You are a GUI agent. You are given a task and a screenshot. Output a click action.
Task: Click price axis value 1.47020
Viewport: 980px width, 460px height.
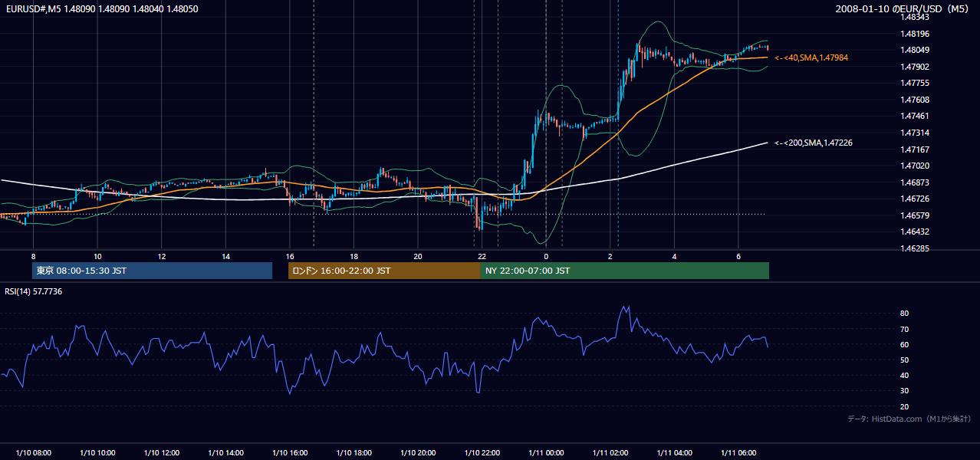coord(916,166)
